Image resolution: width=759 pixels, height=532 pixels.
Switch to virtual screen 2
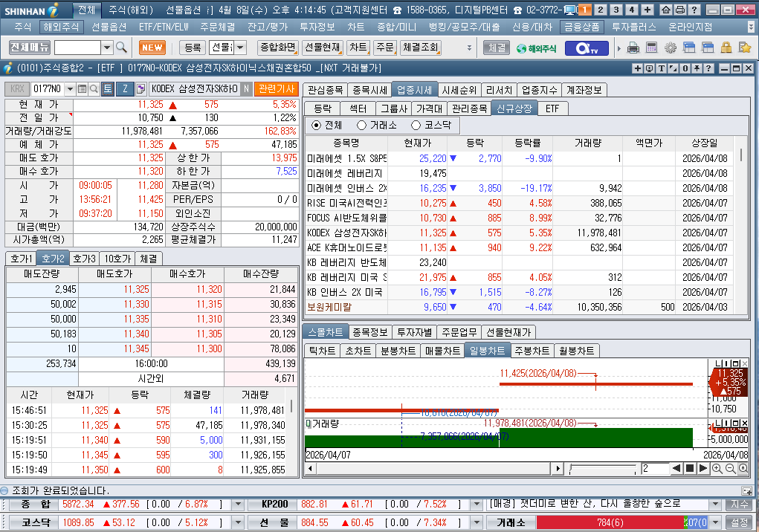click(x=601, y=10)
